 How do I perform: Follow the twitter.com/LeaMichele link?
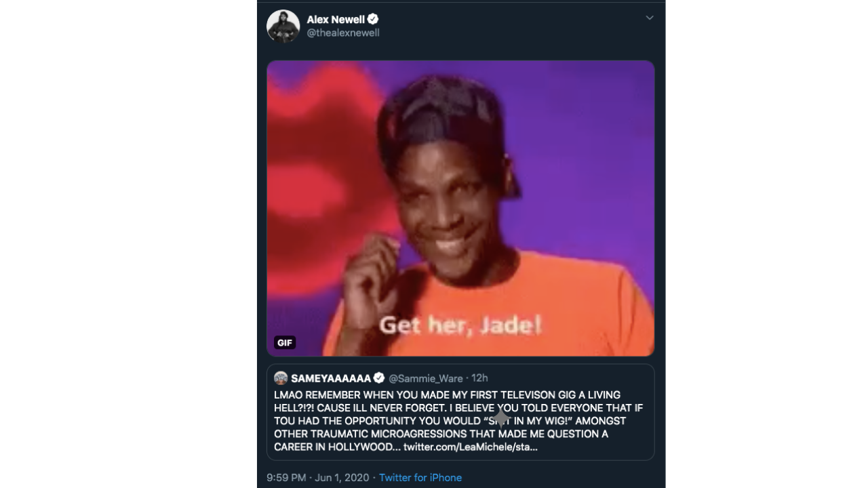click(471, 447)
